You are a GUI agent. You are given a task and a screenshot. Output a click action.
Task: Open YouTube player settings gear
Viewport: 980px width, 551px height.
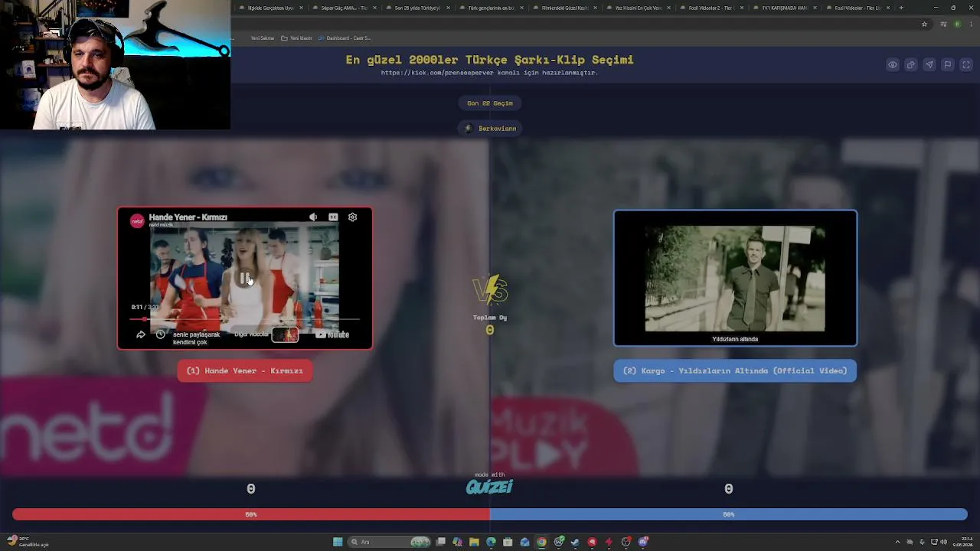(352, 217)
